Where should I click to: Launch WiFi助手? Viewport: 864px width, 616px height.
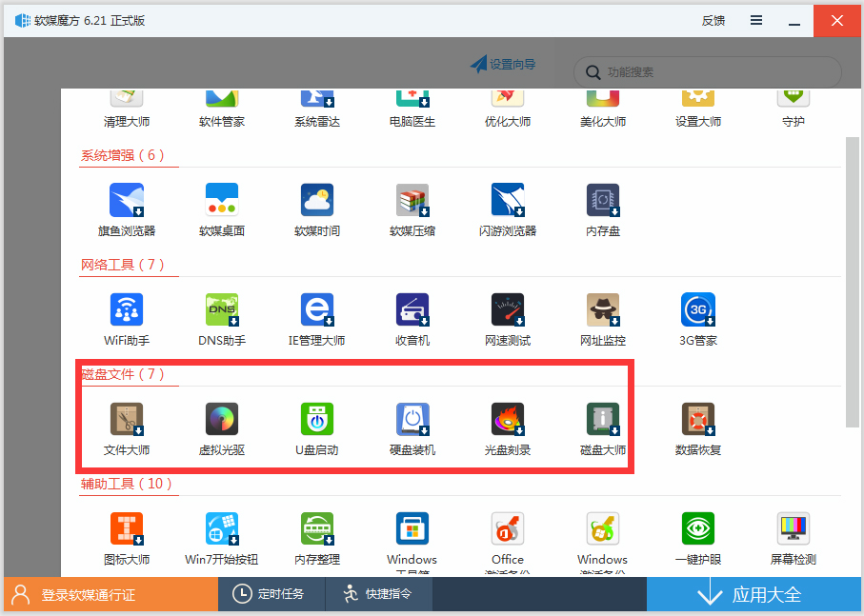tap(127, 320)
